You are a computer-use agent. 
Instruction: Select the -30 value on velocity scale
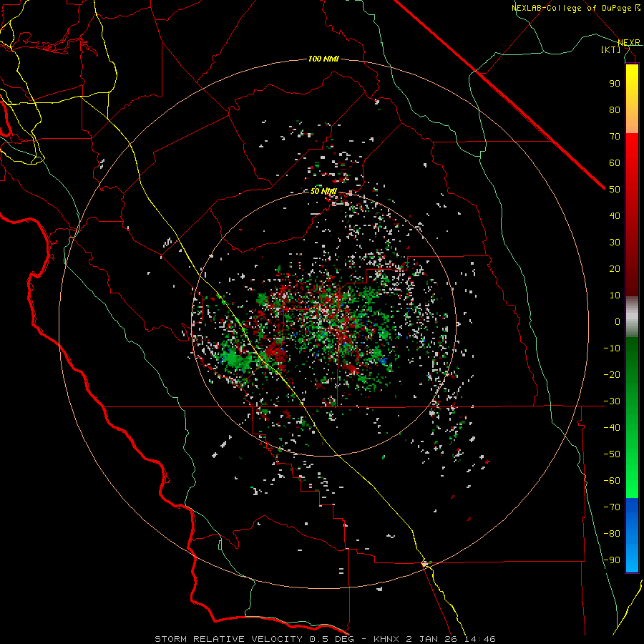pyautogui.click(x=612, y=401)
